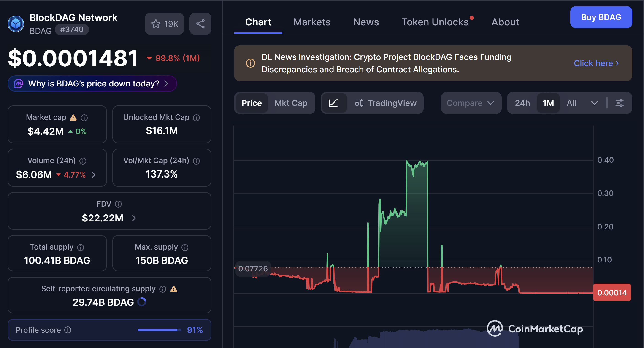Click the AI icon in price question pill

(19, 84)
